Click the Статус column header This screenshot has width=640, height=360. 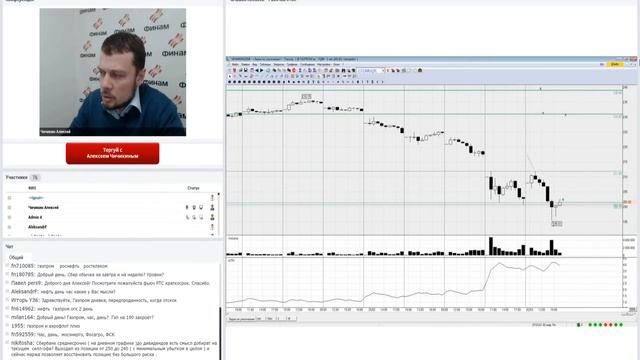(x=193, y=188)
